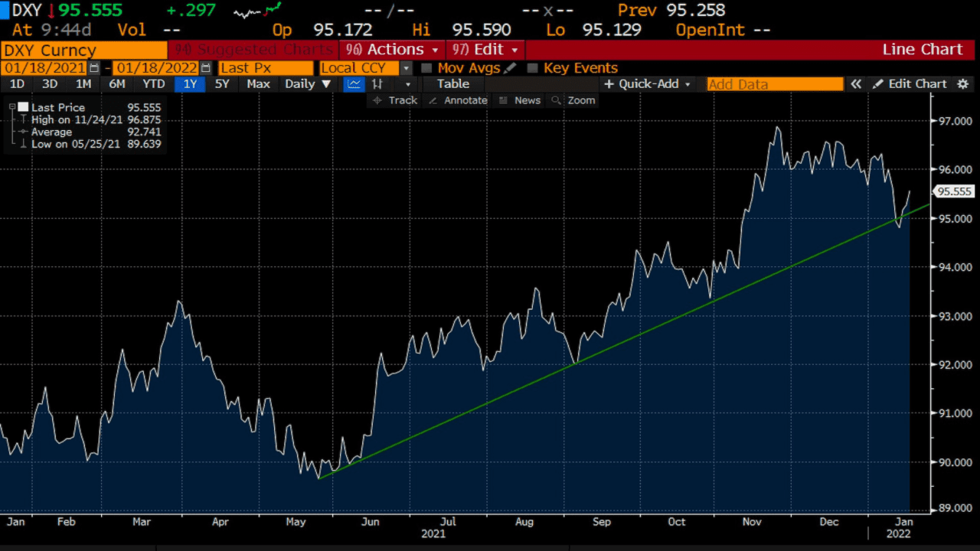Expand the Daily periodicity dropdown
The width and height of the screenshot is (980, 551).
pyautogui.click(x=308, y=84)
